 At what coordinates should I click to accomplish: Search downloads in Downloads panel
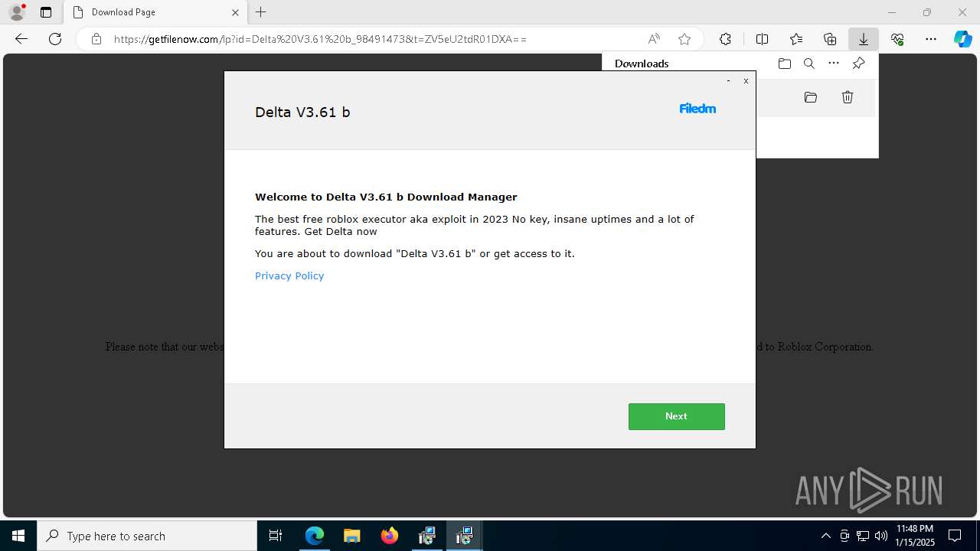pos(808,64)
